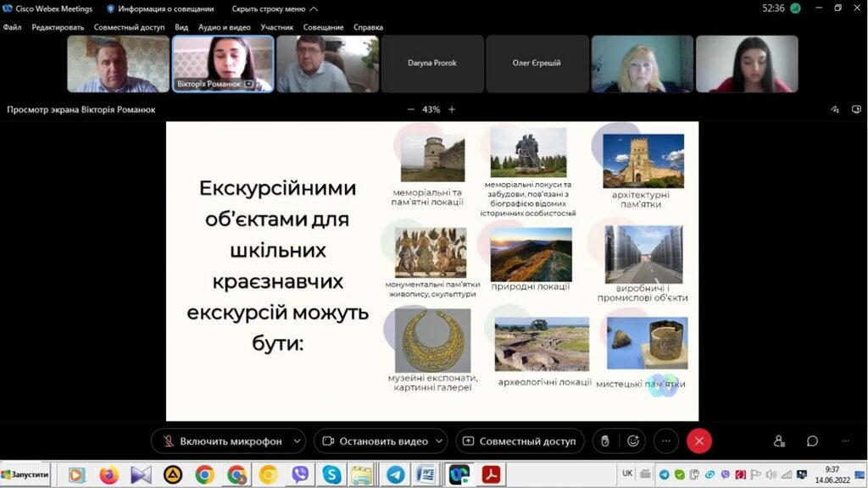Screen dimensions: 868x488
Task: Expand the video options arrow
Action: tap(438, 441)
